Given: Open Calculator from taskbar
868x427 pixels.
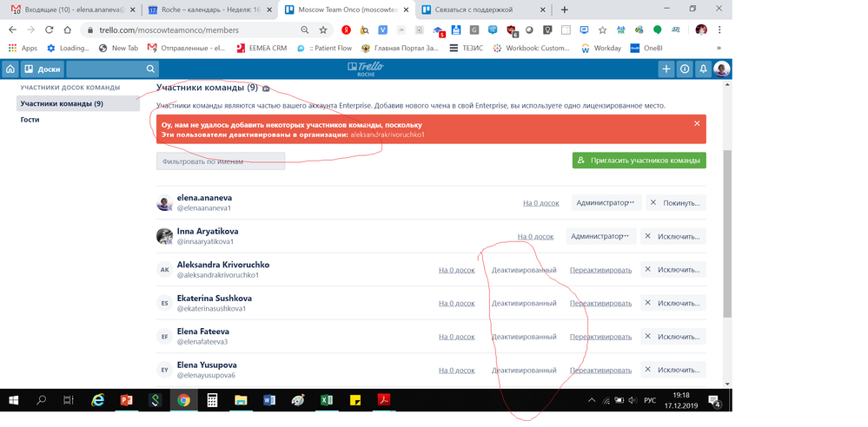Looking at the screenshot, I should tap(213, 400).
